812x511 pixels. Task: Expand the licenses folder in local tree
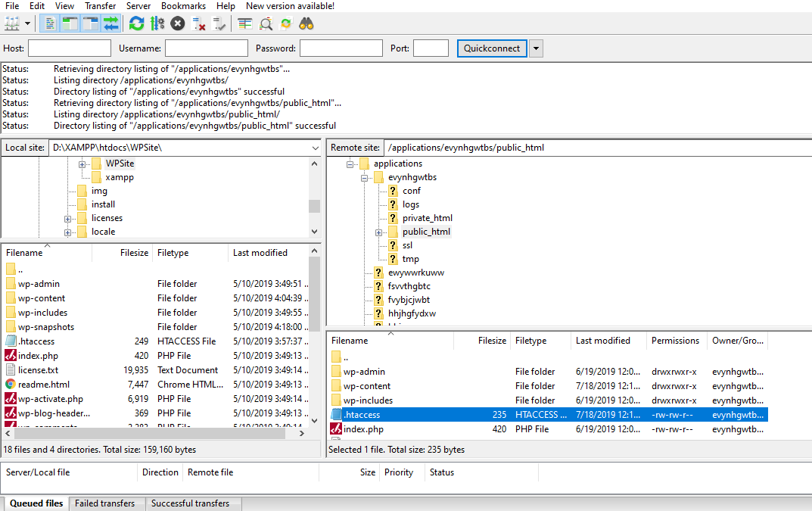pyautogui.click(x=68, y=220)
